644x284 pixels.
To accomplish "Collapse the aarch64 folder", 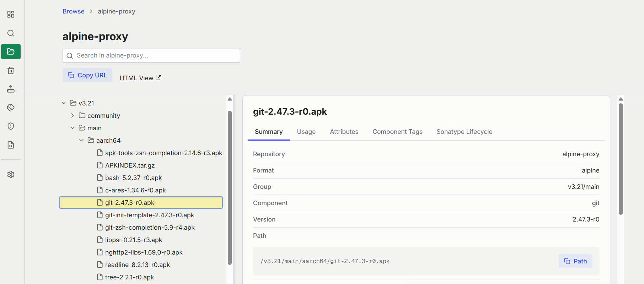I will click(x=81, y=140).
